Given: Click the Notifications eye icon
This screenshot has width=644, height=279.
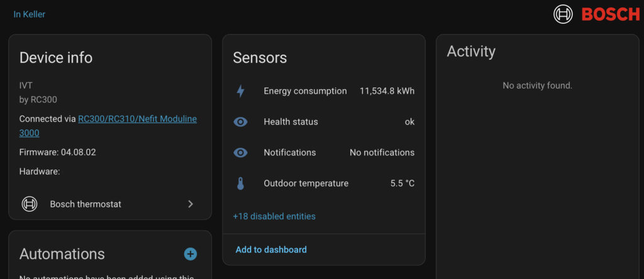Looking at the screenshot, I should [240, 153].
